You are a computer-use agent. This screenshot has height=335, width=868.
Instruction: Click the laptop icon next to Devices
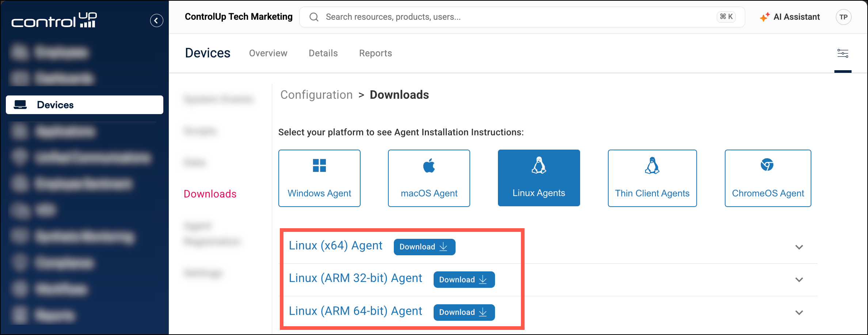click(x=20, y=105)
